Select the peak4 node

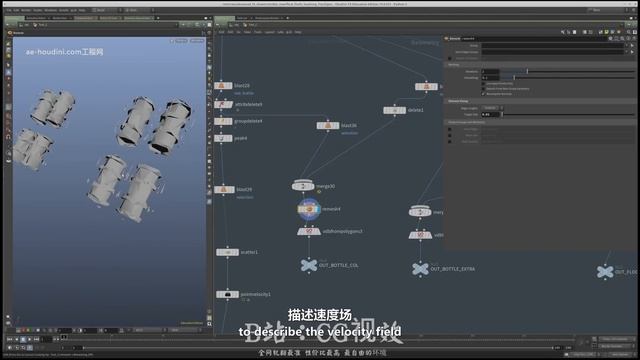coord(223,138)
